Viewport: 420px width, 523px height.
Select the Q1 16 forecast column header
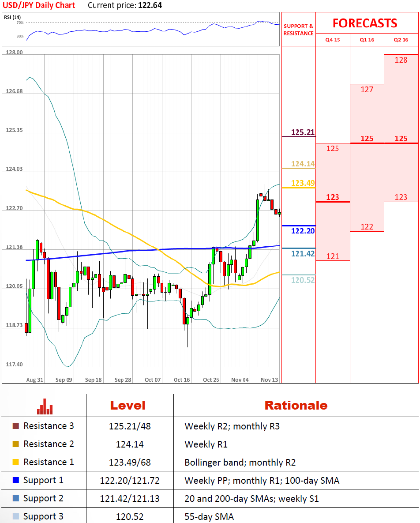click(x=367, y=40)
